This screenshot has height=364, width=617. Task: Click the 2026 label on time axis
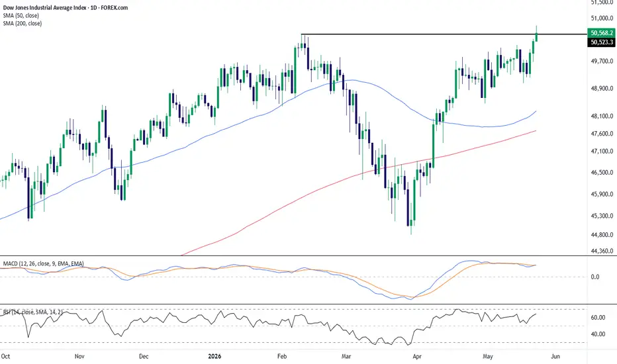coord(214,356)
